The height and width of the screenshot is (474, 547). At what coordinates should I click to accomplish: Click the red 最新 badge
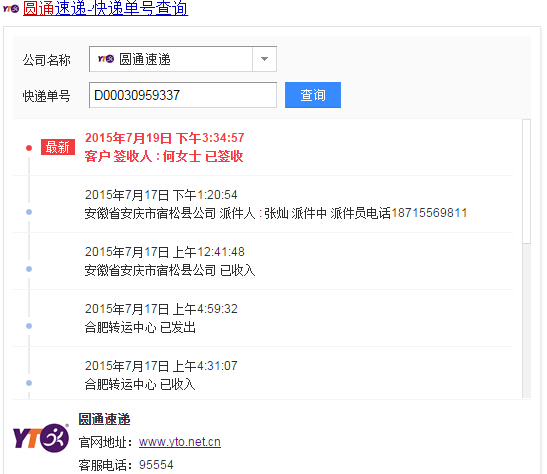(x=58, y=147)
